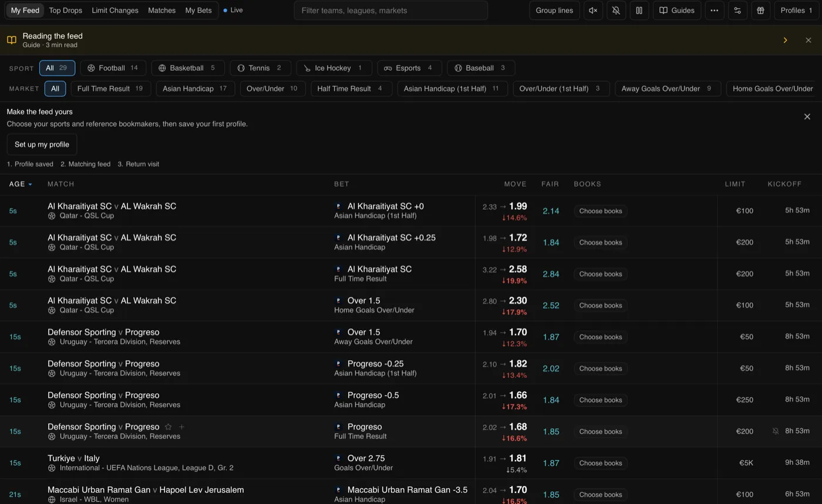Screen dimensions: 822x504
Task: Mute feed sounds with the speaker icon
Action: point(593,11)
